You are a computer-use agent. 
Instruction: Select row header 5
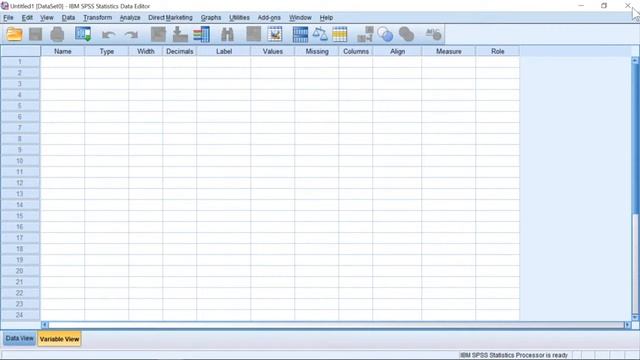tap(20, 106)
